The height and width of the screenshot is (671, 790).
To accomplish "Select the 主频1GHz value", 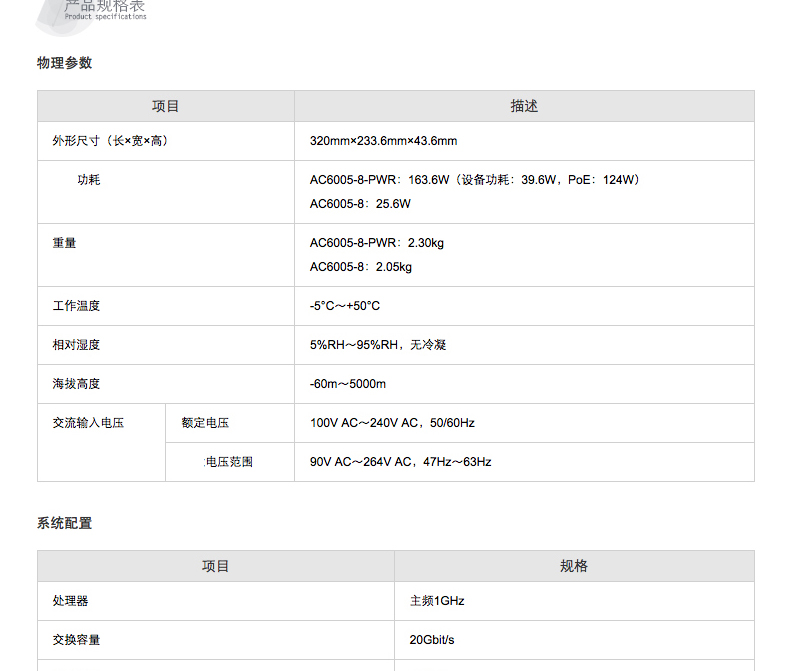I will (437, 601).
